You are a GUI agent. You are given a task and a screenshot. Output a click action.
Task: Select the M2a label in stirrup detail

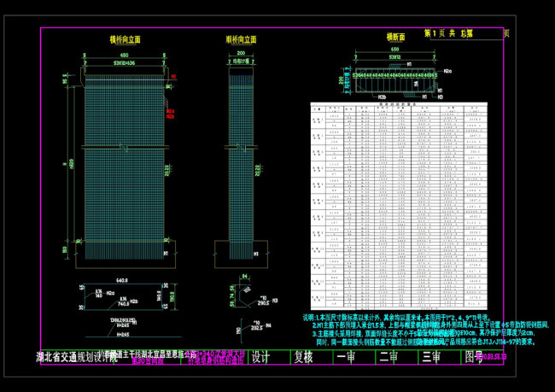click(x=110, y=293)
